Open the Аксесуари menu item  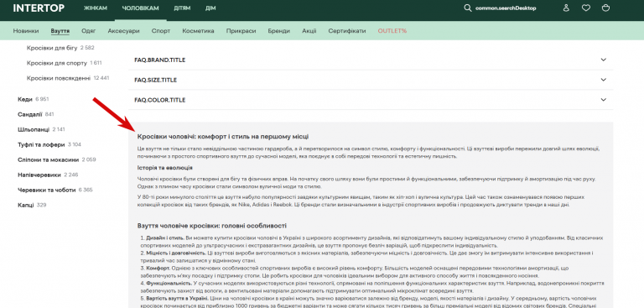click(x=123, y=31)
